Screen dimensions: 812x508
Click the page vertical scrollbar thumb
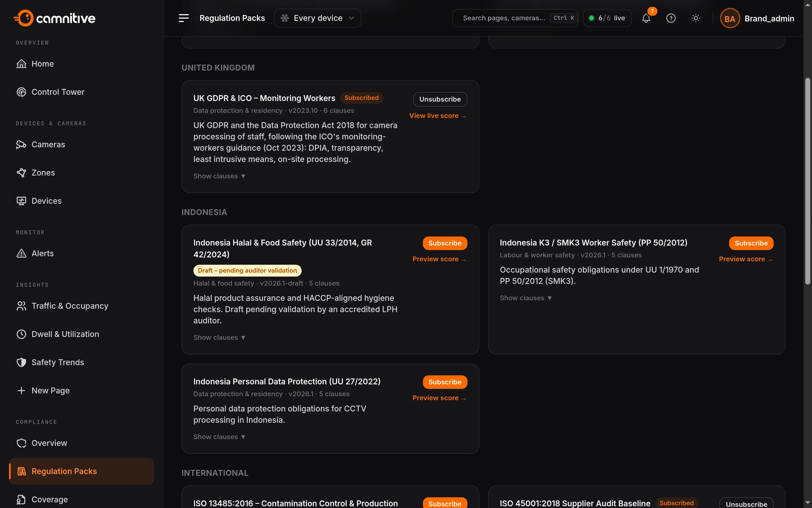[808, 181]
